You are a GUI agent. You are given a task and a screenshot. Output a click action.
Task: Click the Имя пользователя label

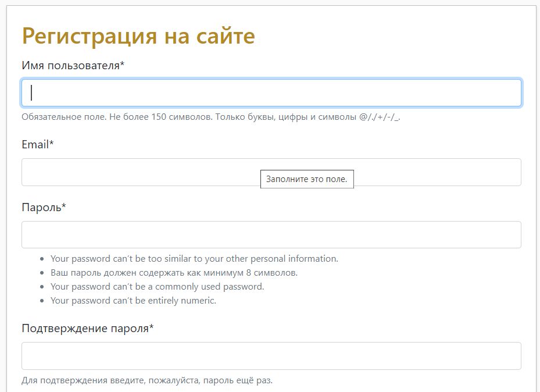pos(73,65)
